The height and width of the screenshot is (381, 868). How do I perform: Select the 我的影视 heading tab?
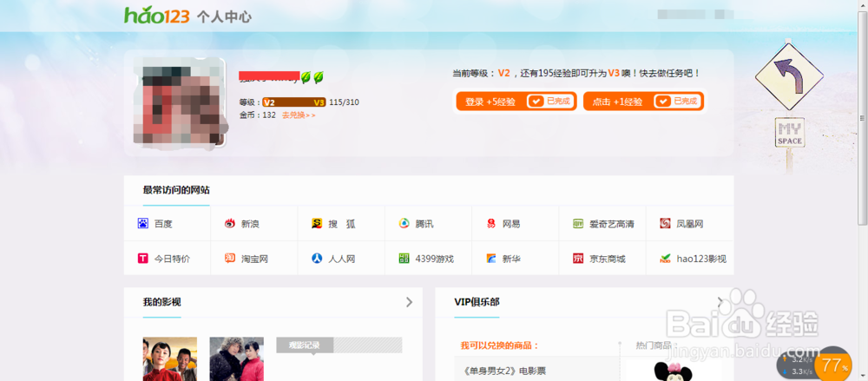[x=161, y=302]
